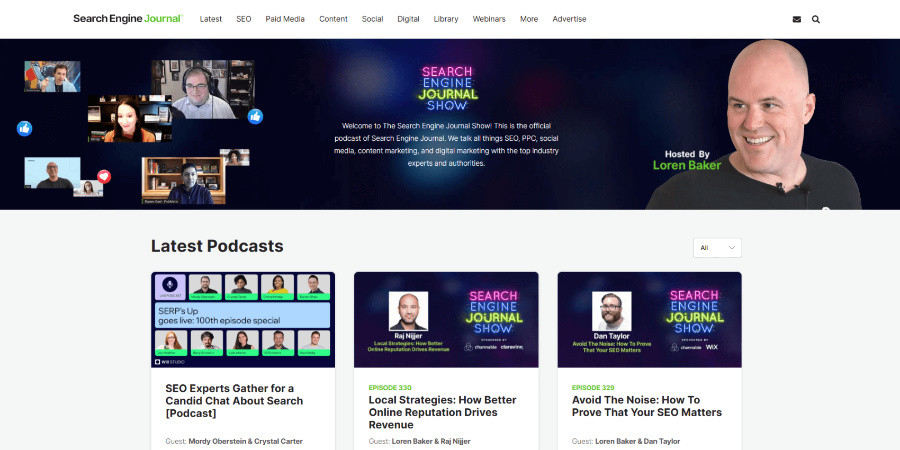Click the red heart reaction icon
Image resolution: width=900 pixels, height=450 pixels.
(x=104, y=176)
